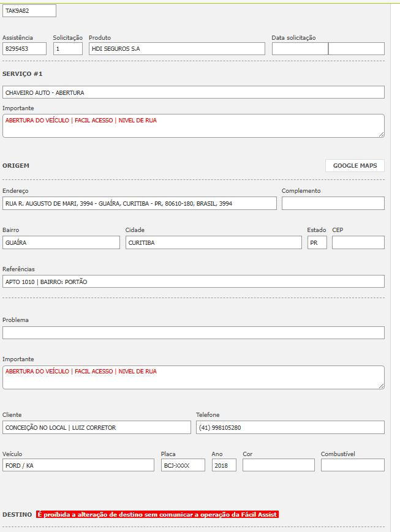Select the Telefone number field
This screenshot has height=532, width=400.
290,427
